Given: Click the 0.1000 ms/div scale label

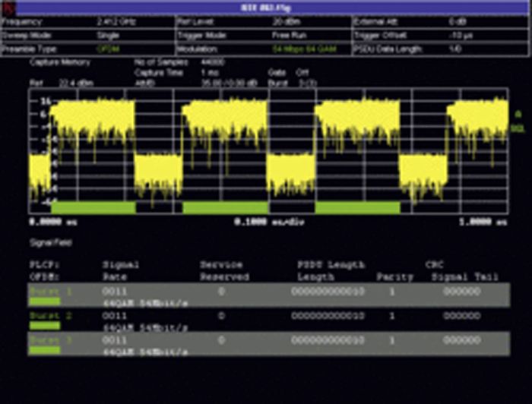Looking at the screenshot, I should click(269, 223).
